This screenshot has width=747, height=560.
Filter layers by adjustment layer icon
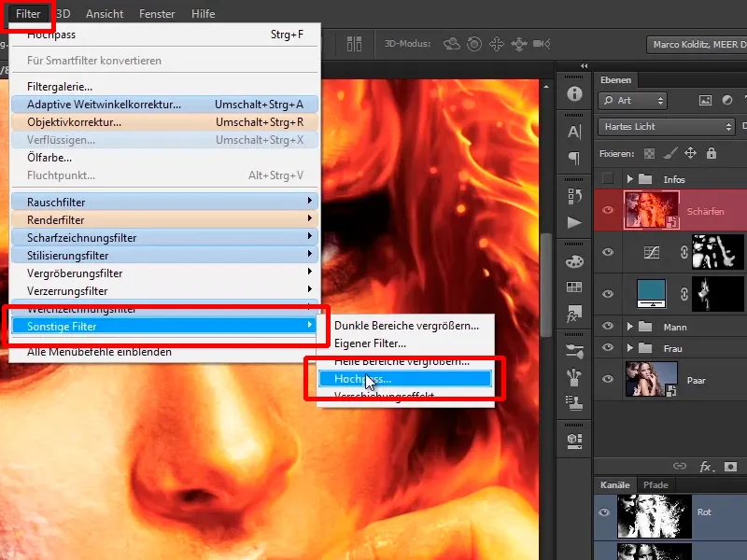click(x=727, y=100)
